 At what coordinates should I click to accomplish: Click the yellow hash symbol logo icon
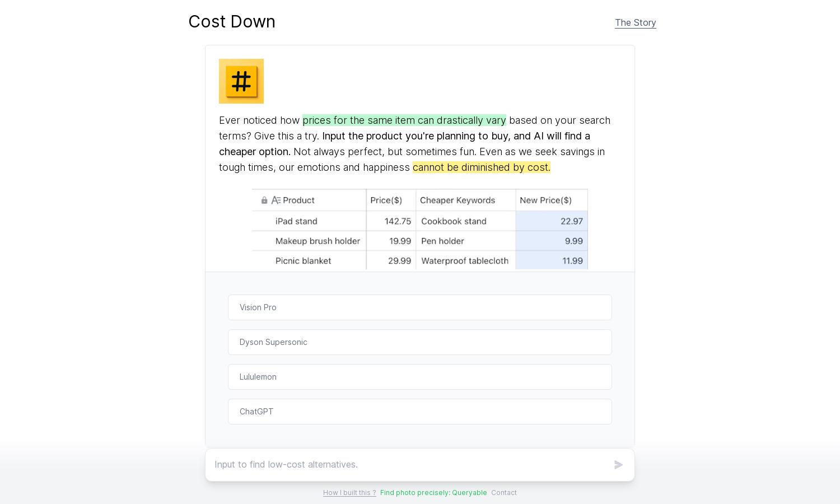click(x=241, y=81)
